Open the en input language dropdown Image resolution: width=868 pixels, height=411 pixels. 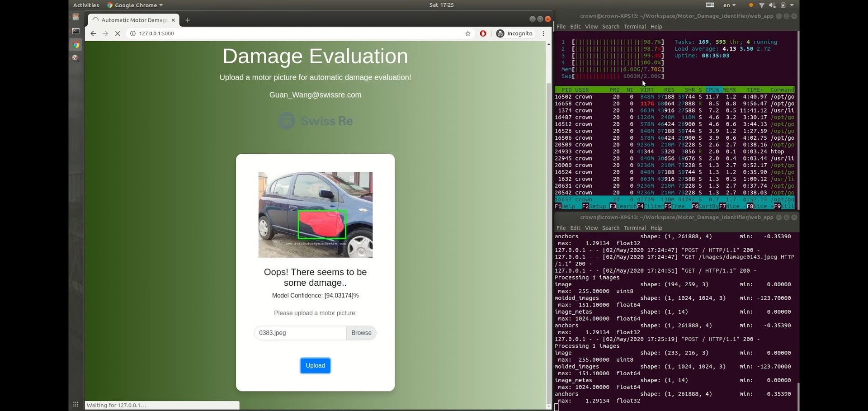point(729,5)
